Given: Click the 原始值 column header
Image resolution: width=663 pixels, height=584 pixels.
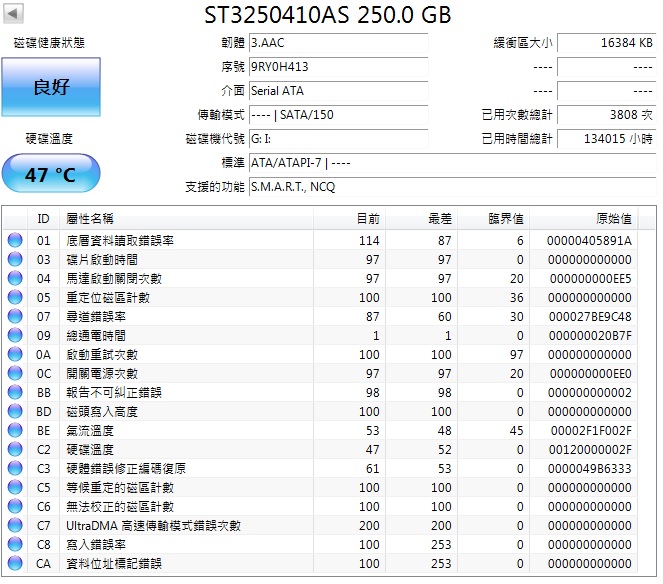Looking at the screenshot, I should point(612,218).
